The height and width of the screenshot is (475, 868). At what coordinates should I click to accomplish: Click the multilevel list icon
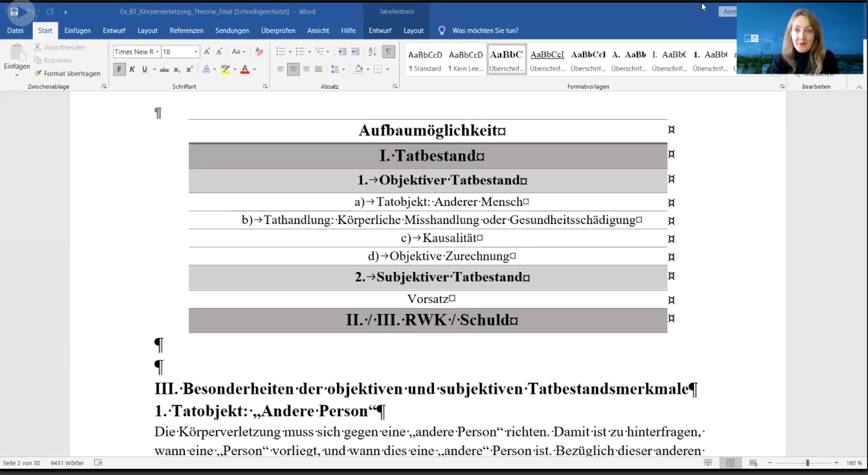(320, 52)
